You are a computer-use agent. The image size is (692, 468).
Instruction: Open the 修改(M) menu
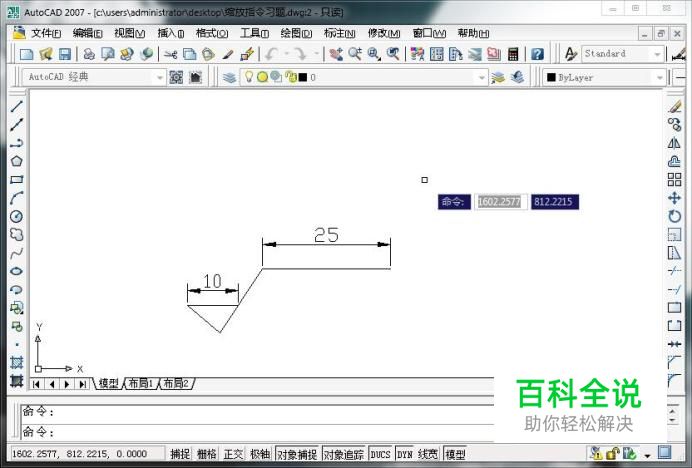point(384,33)
